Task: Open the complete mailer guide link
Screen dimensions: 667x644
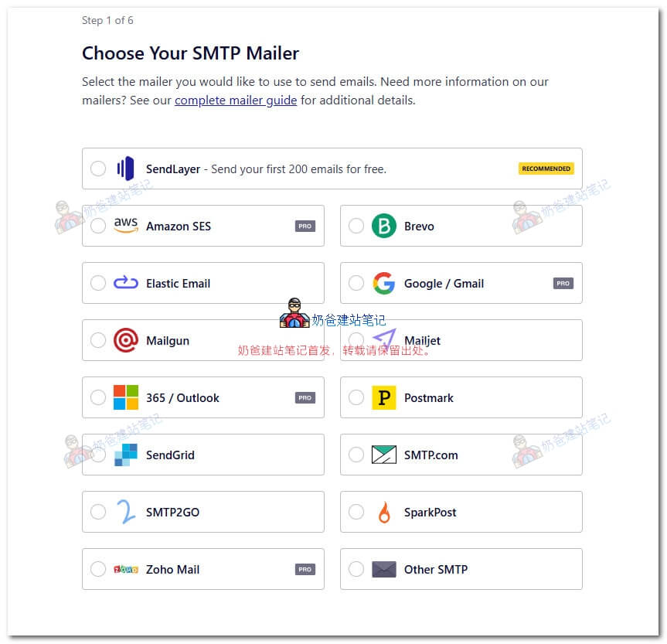Action: [236, 101]
